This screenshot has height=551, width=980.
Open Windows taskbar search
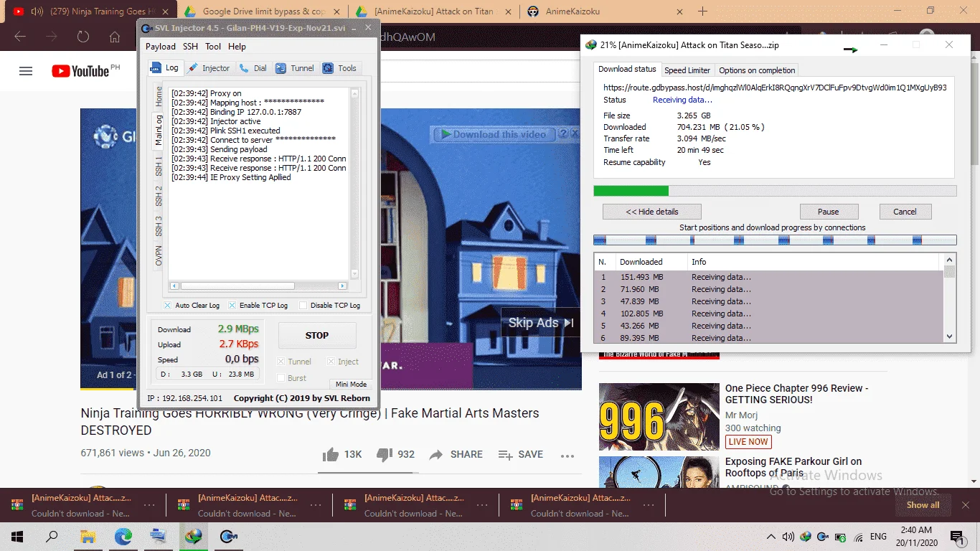click(x=52, y=536)
